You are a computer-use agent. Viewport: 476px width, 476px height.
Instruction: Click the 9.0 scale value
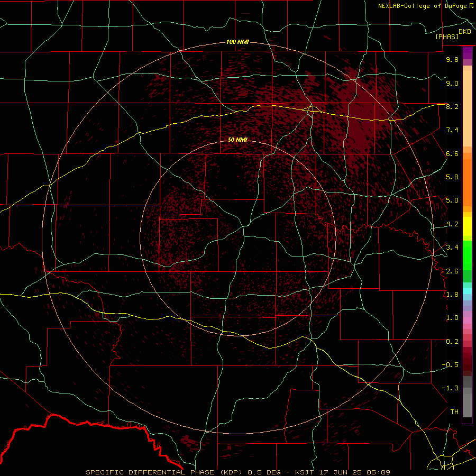point(452,83)
